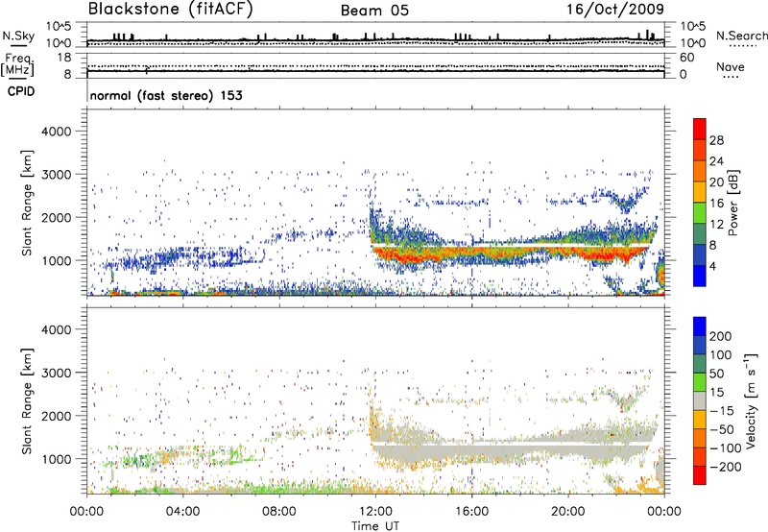768x532 pixels.
Task: Select the "Freq. [MHz]" axis label
Action: [x=17, y=65]
